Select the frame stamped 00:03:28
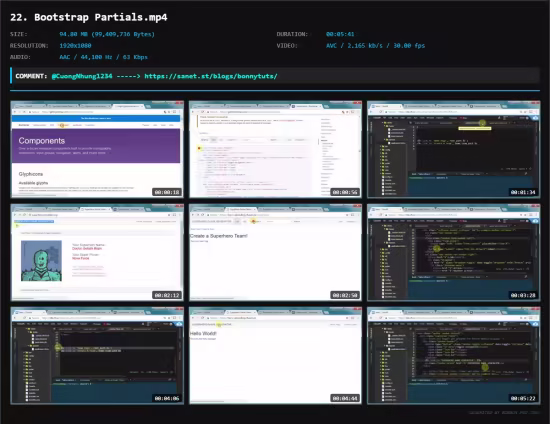The width and height of the screenshot is (550, 424). pyautogui.click(x=454, y=253)
